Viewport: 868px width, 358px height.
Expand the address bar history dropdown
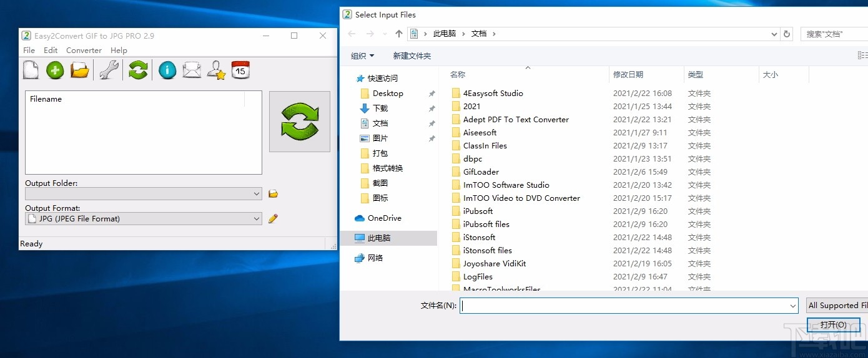[x=774, y=34]
